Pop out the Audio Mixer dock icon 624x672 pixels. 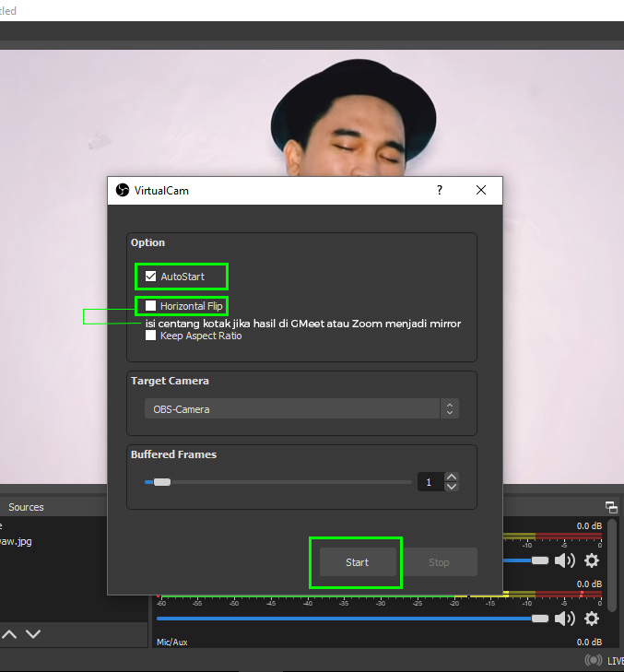(x=612, y=507)
